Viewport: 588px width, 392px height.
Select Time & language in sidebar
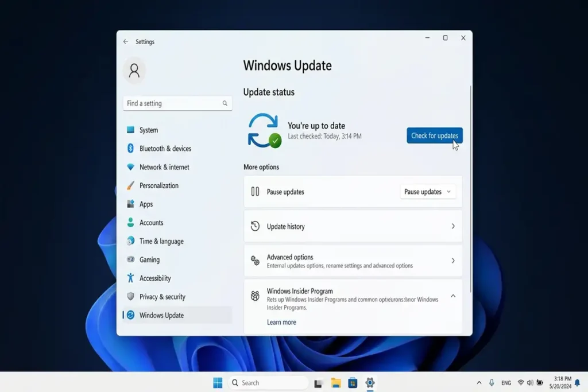[177, 241]
